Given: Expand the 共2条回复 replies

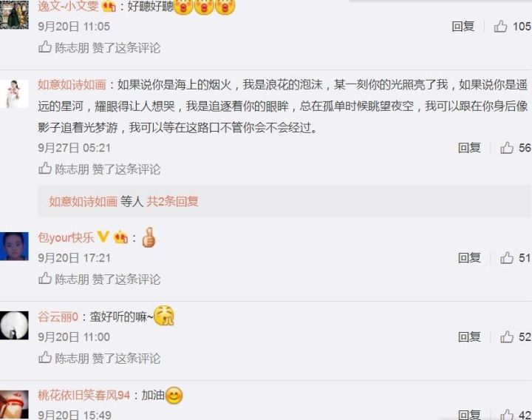Looking at the screenshot, I should click(x=172, y=201).
